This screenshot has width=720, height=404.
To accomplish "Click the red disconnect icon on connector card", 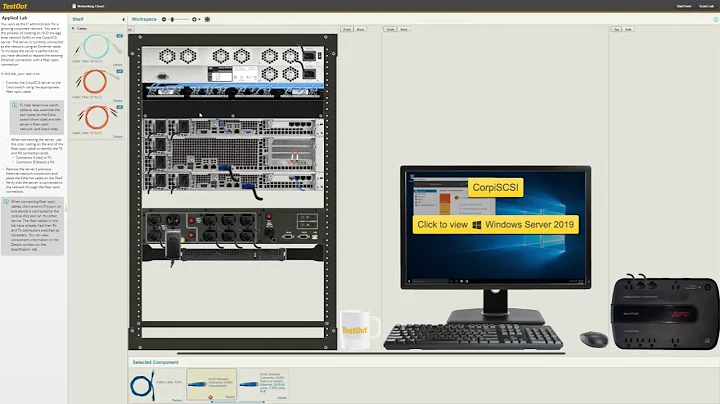I will click(x=210, y=397).
